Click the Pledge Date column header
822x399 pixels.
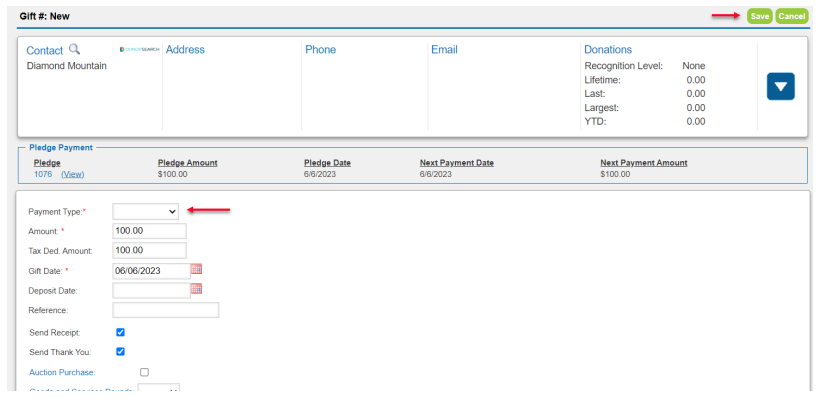(327, 163)
